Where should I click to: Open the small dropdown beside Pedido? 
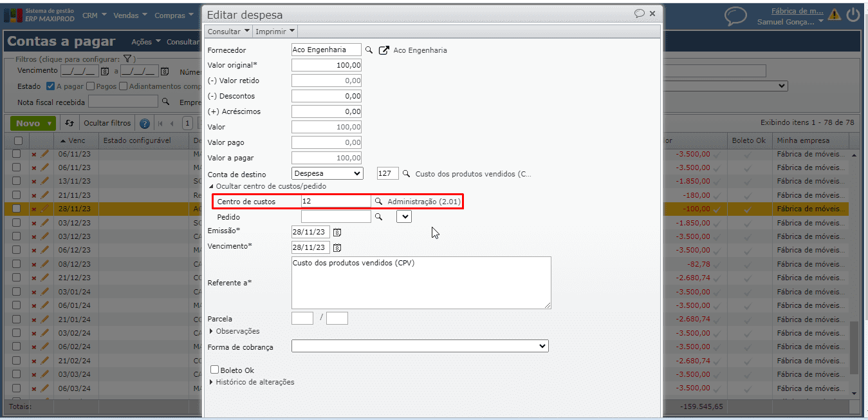click(404, 217)
